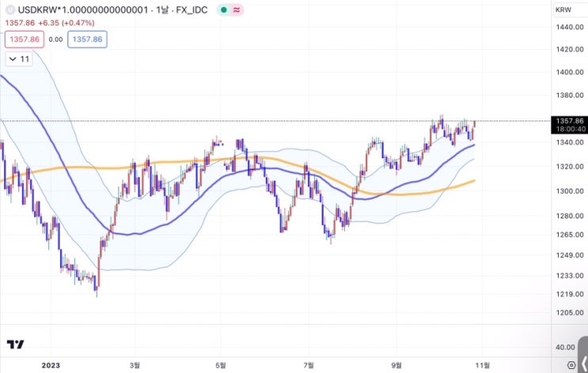Click the USDKRW symbol title
This screenshot has height=373, width=588.
tap(112, 10)
